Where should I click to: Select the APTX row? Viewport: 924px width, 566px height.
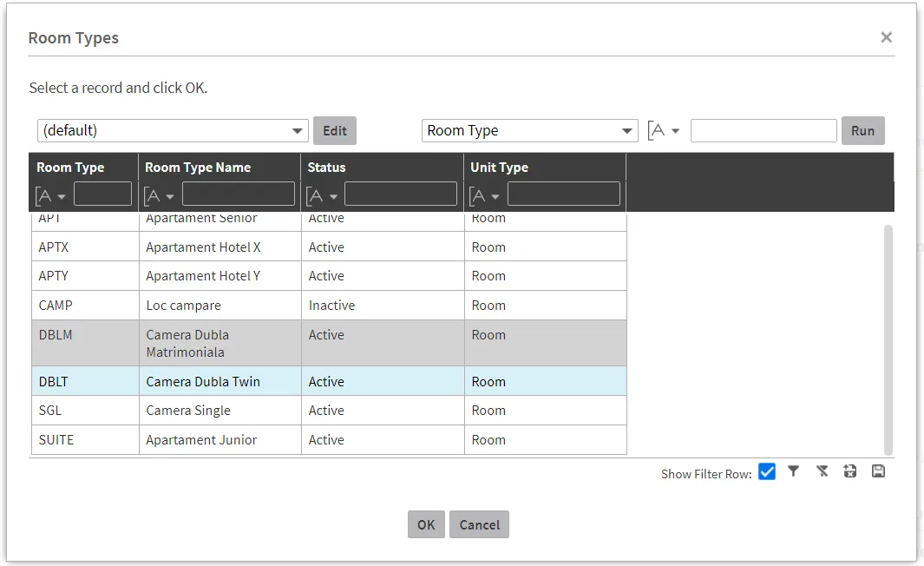329,247
